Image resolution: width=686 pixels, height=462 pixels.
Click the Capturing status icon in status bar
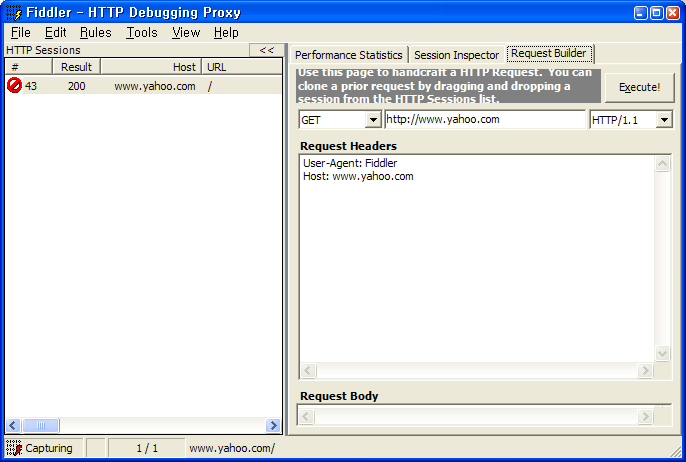click(14, 448)
